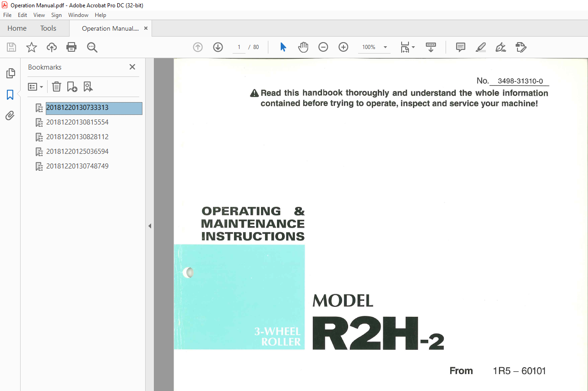Close the Operation Manual tab

[x=146, y=28]
